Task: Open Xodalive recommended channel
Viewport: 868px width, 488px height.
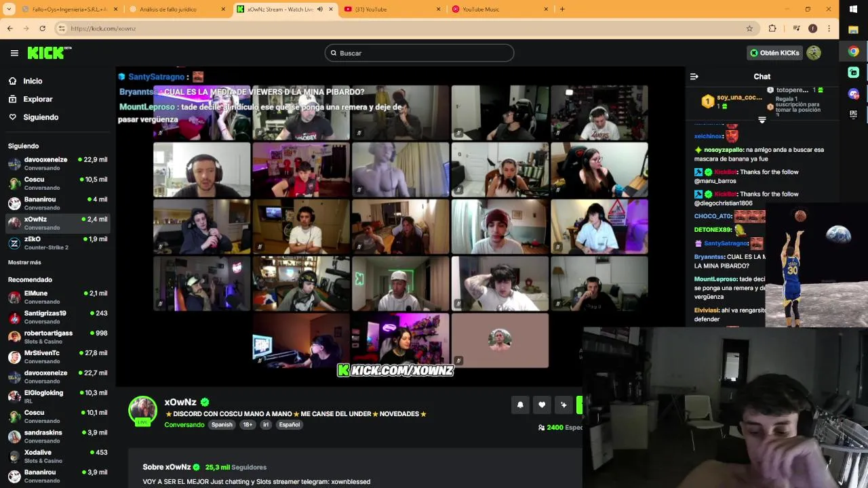Action: 58,456
